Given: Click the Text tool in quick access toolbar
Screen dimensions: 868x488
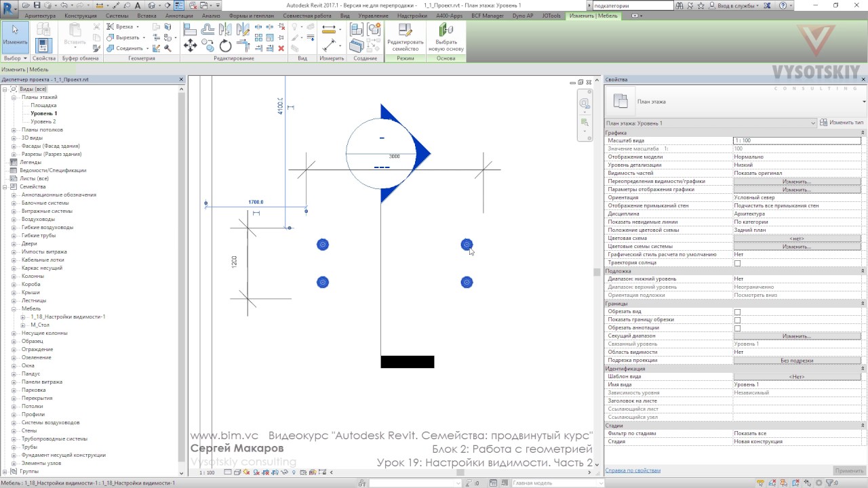Looking at the screenshot, I should (138, 5).
